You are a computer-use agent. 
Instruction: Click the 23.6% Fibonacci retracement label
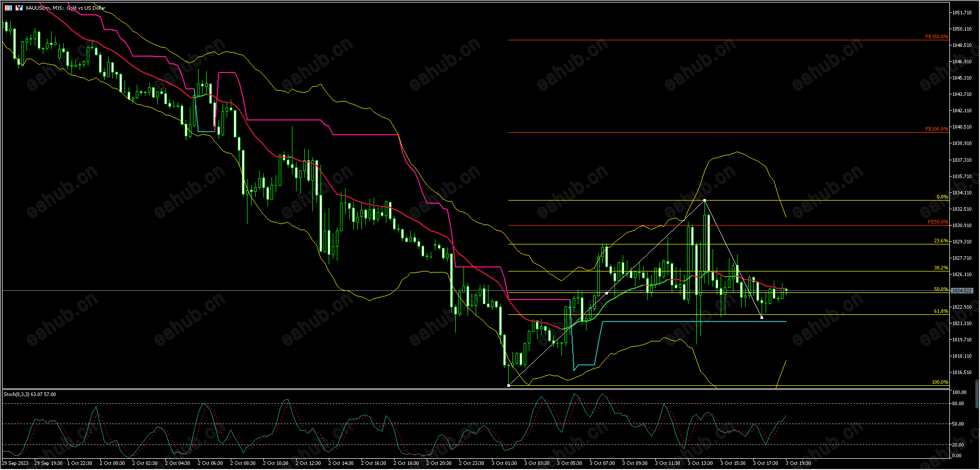pyautogui.click(x=941, y=241)
